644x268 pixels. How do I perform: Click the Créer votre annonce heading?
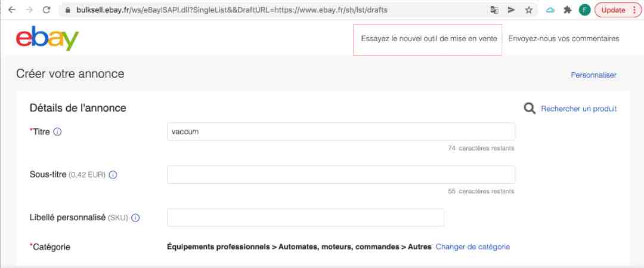(70, 74)
